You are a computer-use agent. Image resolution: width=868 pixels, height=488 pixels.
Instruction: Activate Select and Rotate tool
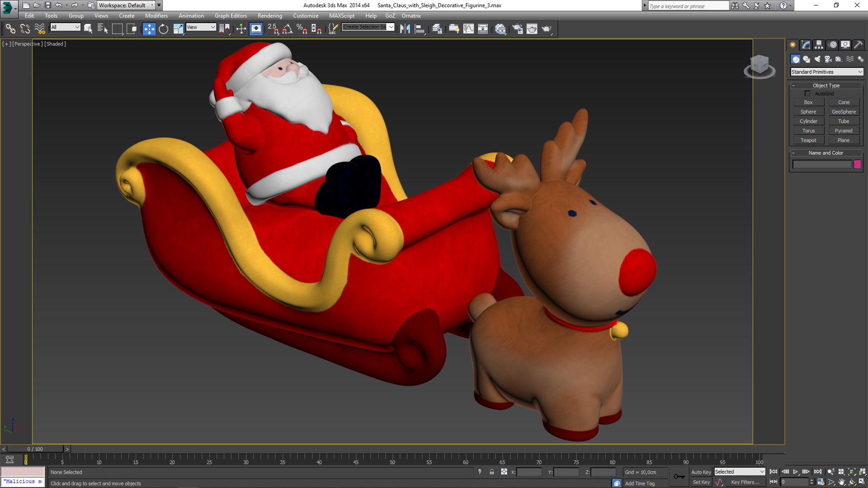[163, 29]
